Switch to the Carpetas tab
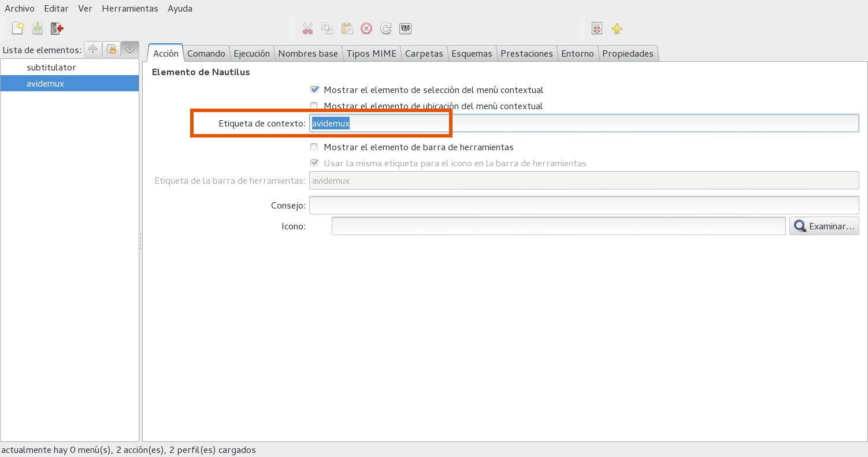The image size is (868, 457). tap(424, 53)
